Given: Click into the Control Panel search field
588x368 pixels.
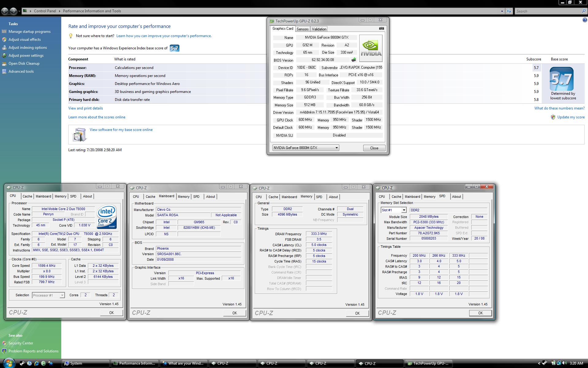Looking at the screenshot, I should click(x=548, y=11).
